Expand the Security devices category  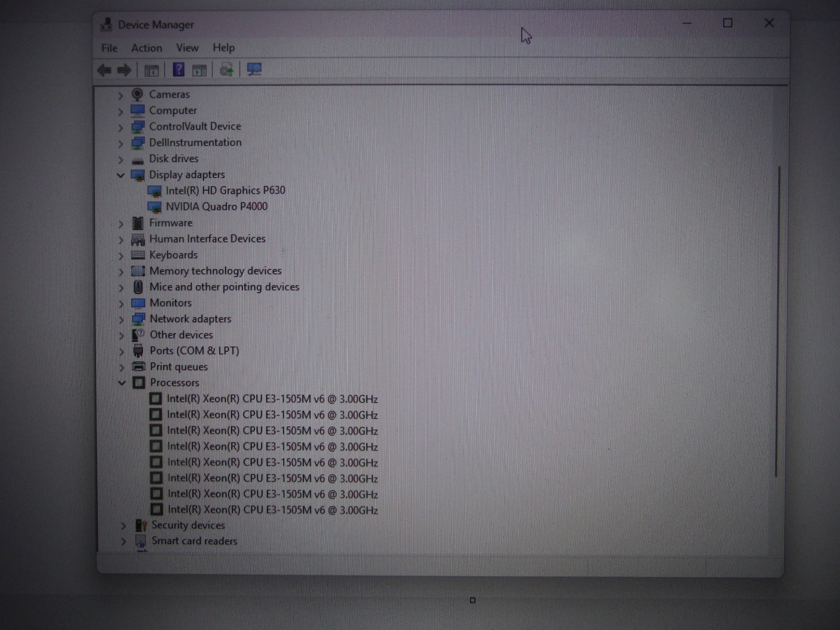pos(123,526)
